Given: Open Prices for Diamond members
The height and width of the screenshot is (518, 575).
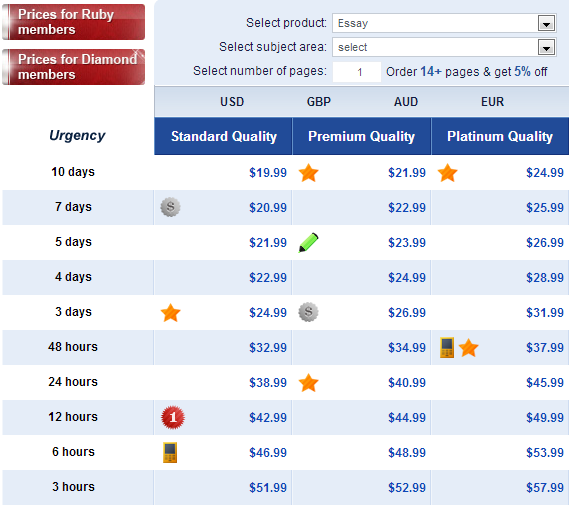Looking at the screenshot, I should coord(74,67).
